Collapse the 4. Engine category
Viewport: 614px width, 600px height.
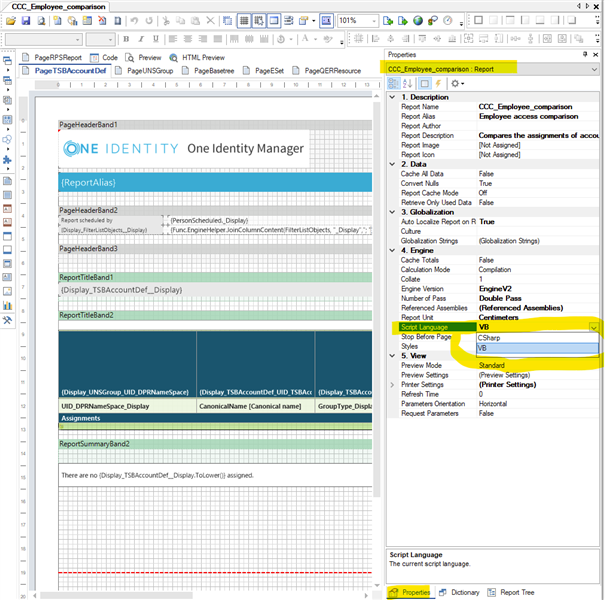tap(392, 250)
